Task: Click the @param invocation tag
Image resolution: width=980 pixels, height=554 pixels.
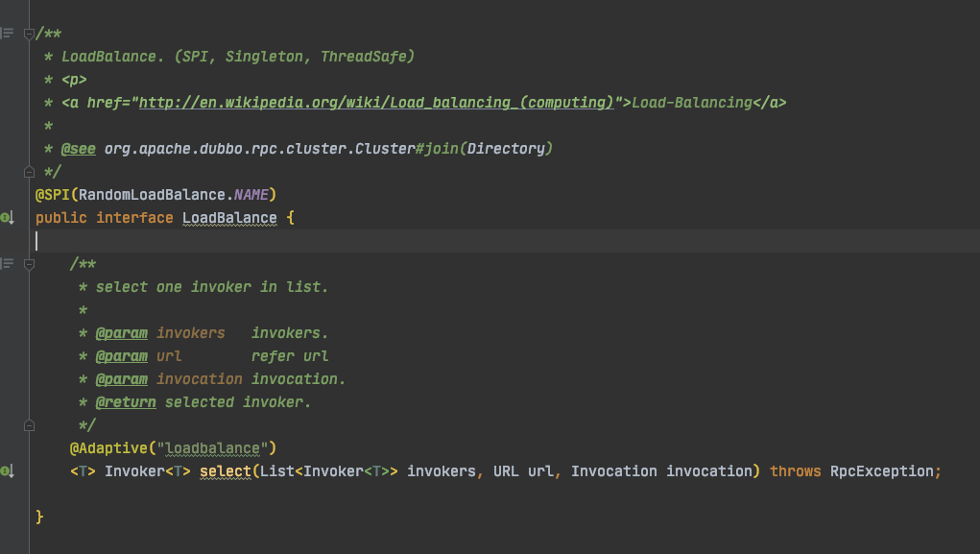Action: (x=122, y=379)
